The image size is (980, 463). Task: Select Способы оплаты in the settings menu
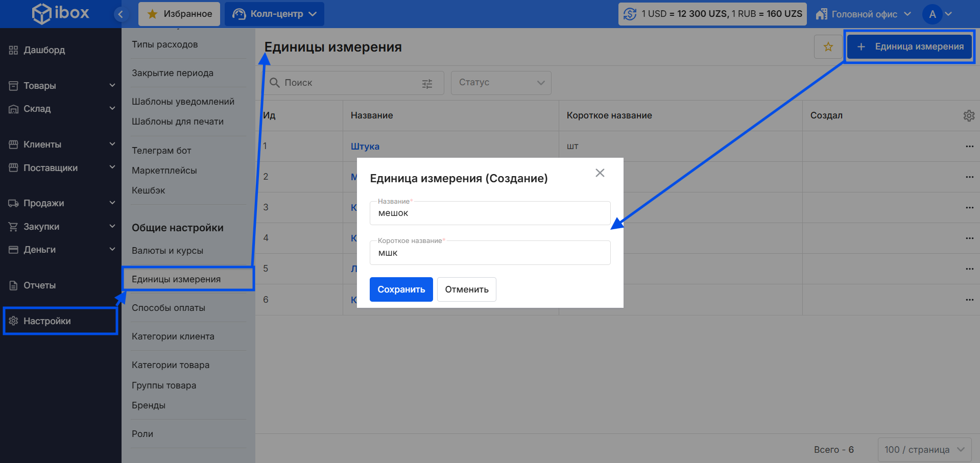[169, 308]
